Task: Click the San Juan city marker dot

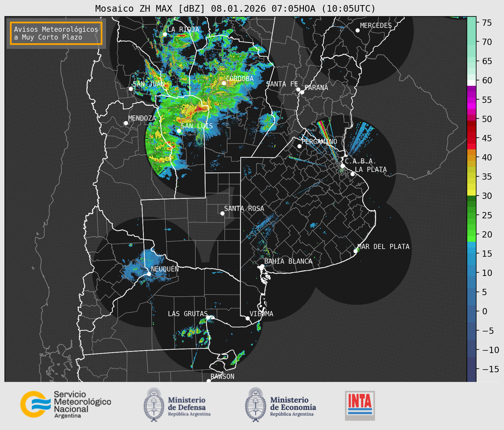Action: click(x=131, y=89)
